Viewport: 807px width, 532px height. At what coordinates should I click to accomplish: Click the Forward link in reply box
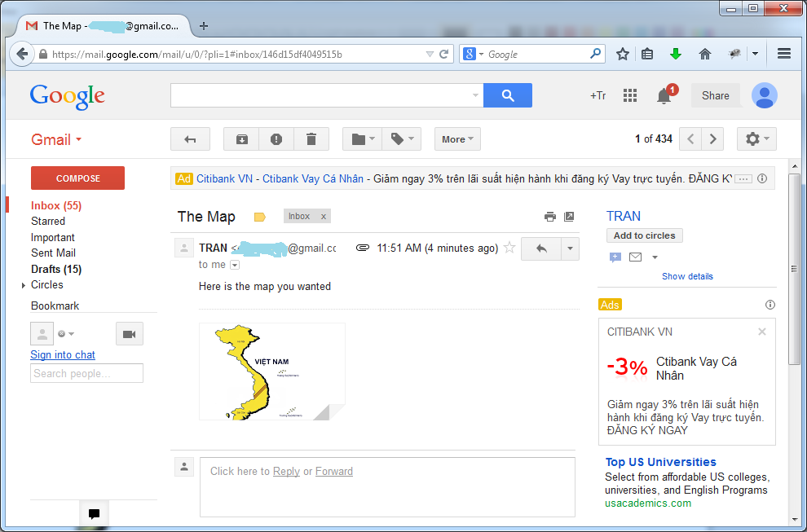pos(334,471)
